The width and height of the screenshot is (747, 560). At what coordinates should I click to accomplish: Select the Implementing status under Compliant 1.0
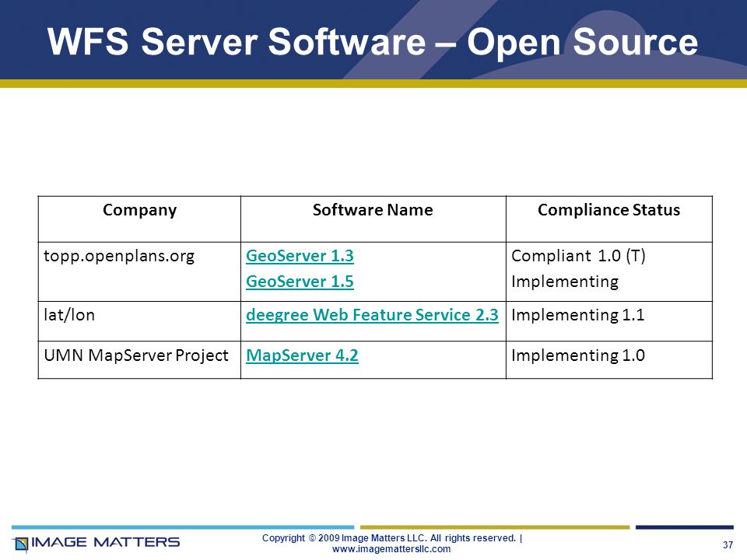pos(565,282)
